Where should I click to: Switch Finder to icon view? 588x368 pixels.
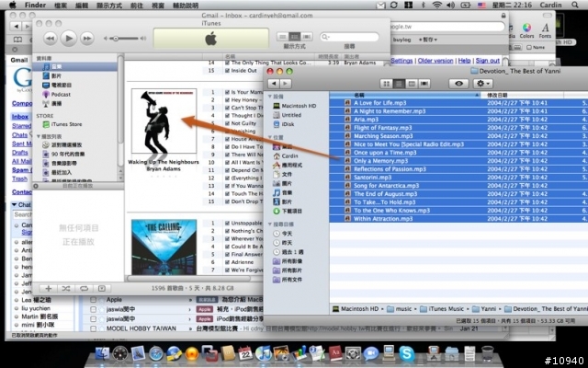click(386, 84)
